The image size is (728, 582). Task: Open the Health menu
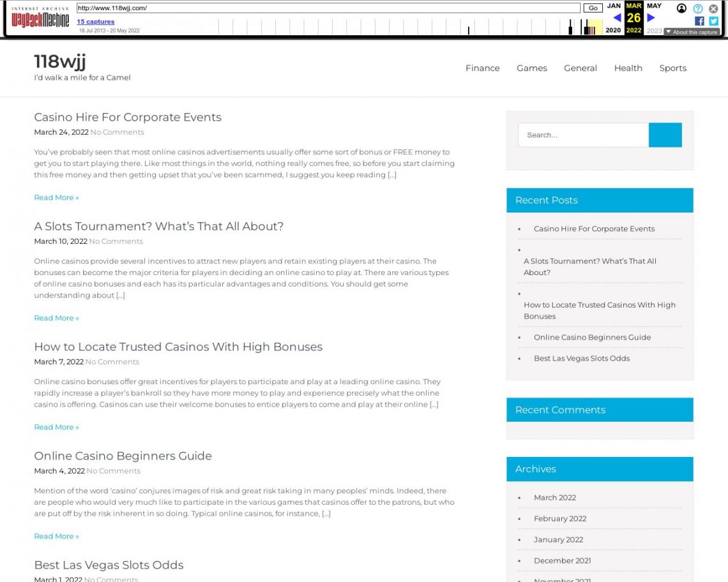pos(628,68)
